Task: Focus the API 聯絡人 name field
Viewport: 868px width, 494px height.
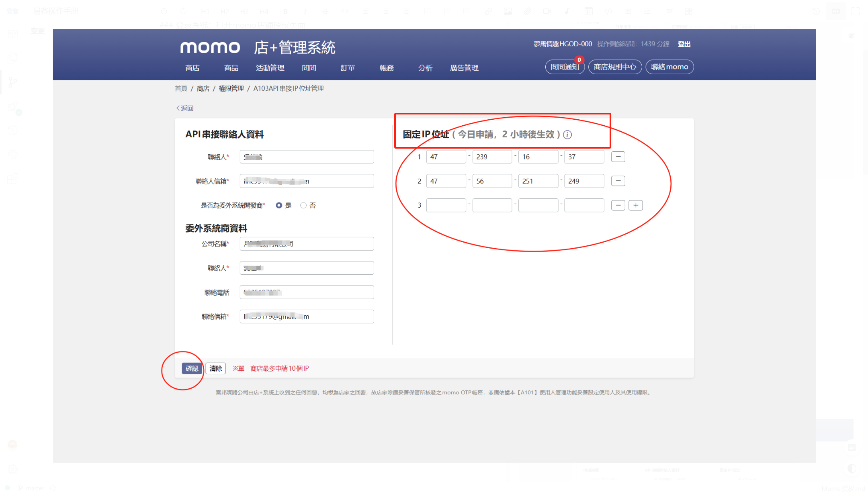Action: coord(307,157)
